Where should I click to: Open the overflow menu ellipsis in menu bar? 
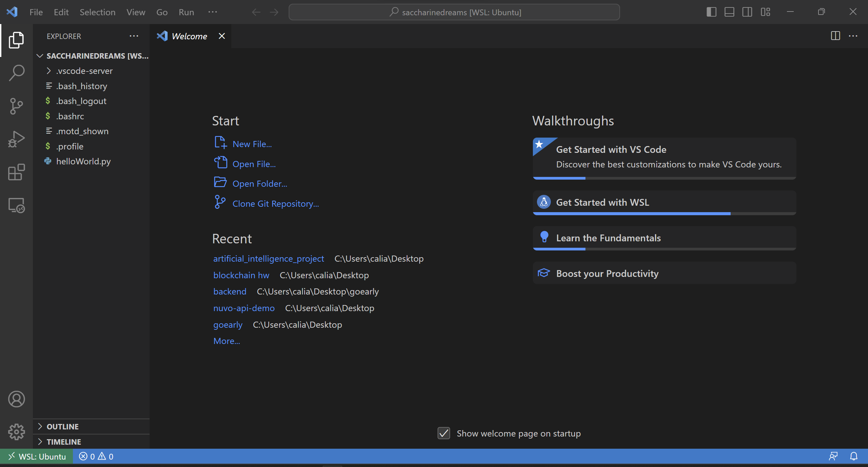tap(213, 12)
